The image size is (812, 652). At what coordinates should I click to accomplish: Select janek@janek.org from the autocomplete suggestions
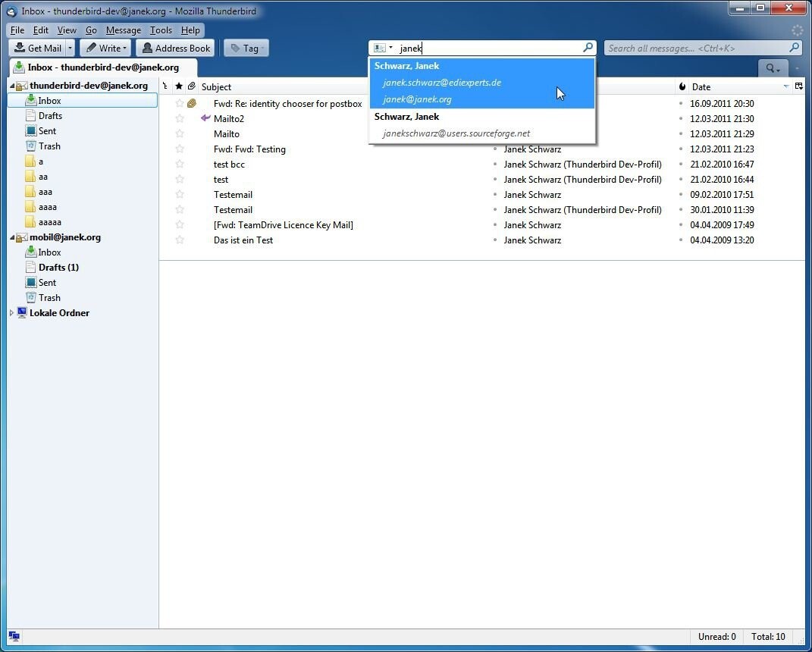(x=418, y=99)
